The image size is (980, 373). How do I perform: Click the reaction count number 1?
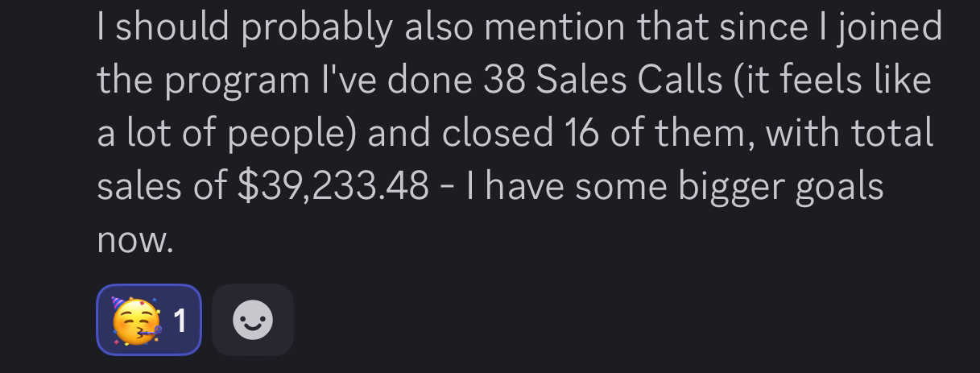pyautogui.click(x=180, y=321)
